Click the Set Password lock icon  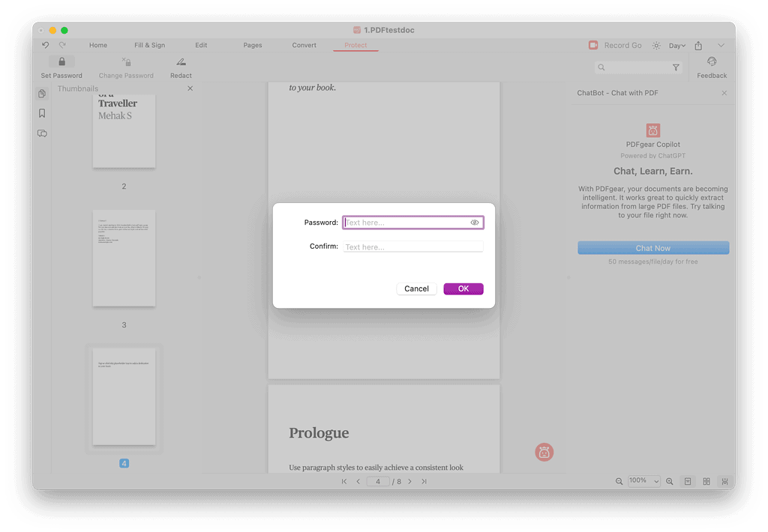click(61, 62)
